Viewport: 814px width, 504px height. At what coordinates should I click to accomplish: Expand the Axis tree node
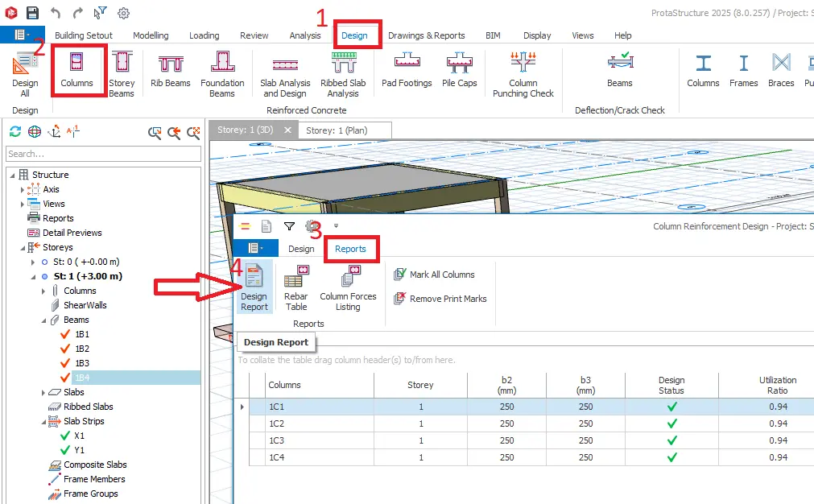22,189
